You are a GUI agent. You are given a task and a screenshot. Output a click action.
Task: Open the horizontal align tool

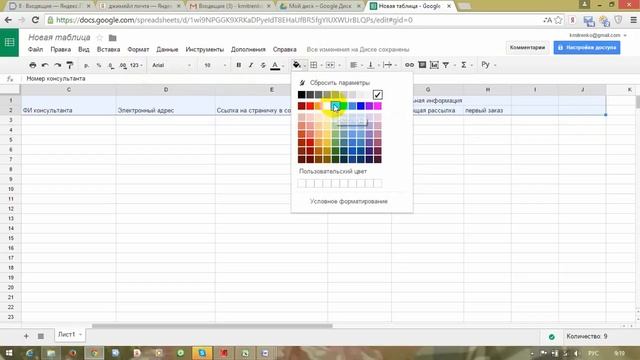(x=353, y=65)
